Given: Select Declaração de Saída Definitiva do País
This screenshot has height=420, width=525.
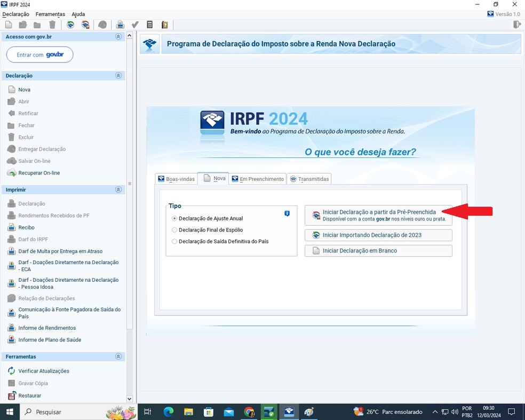Looking at the screenshot, I should pos(174,241).
